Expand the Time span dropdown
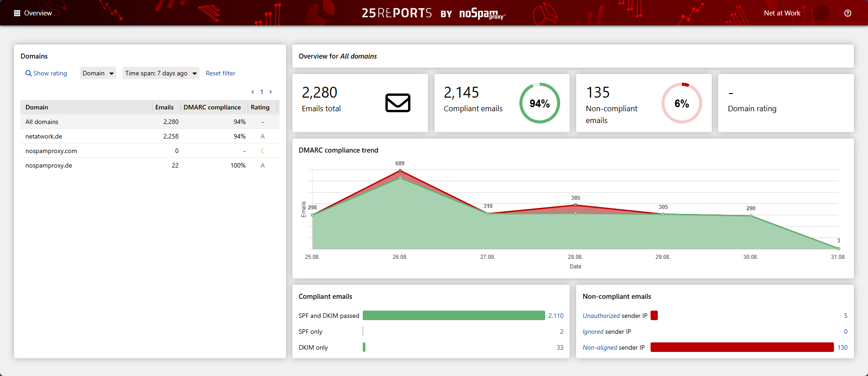The width and height of the screenshot is (868, 376). [161, 73]
